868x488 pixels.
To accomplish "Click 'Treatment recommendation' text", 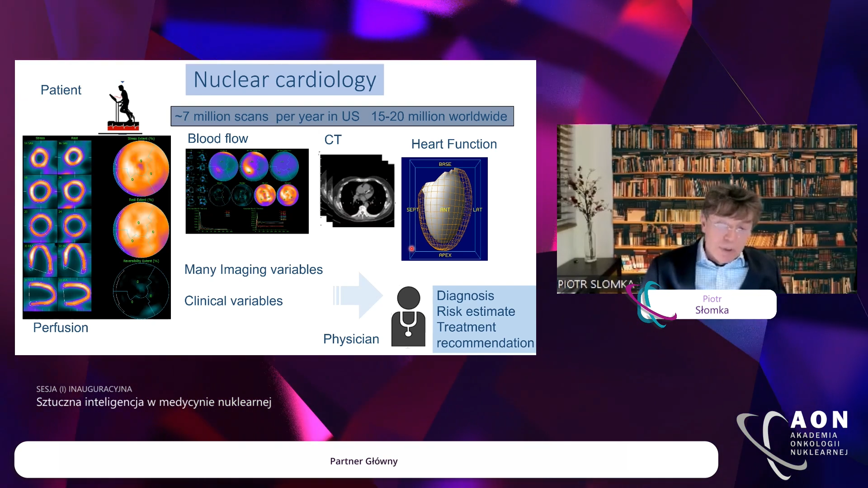I will [x=485, y=335].
